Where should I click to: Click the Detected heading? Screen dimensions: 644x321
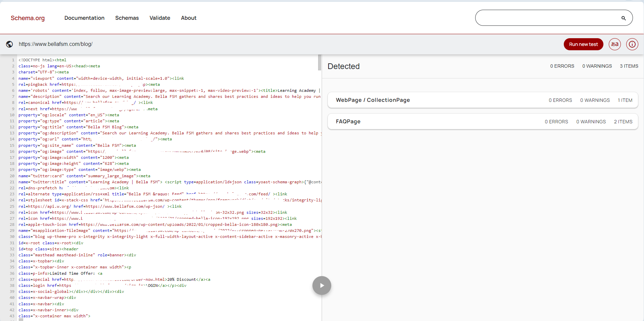click(344, 66)
